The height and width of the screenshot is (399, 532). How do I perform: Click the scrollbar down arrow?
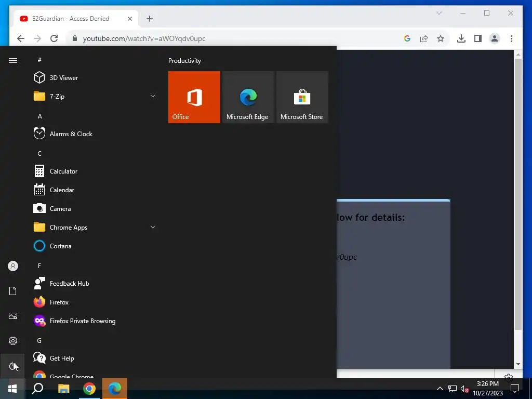tap(518, 364)
